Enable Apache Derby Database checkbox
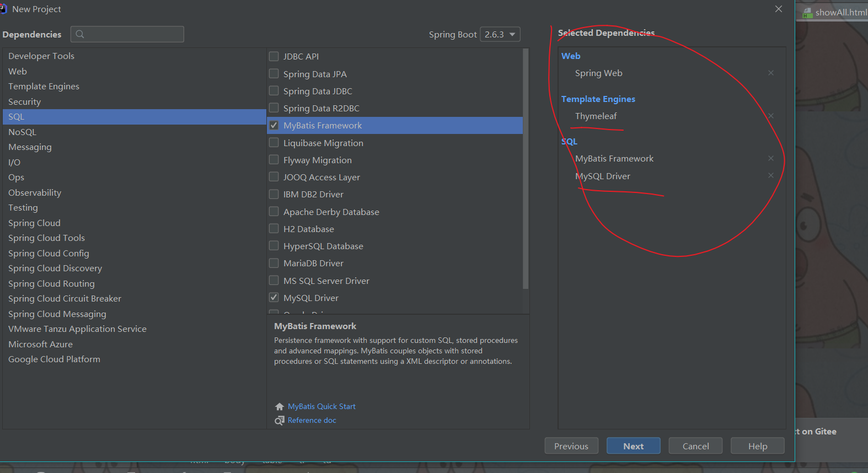 274,211
